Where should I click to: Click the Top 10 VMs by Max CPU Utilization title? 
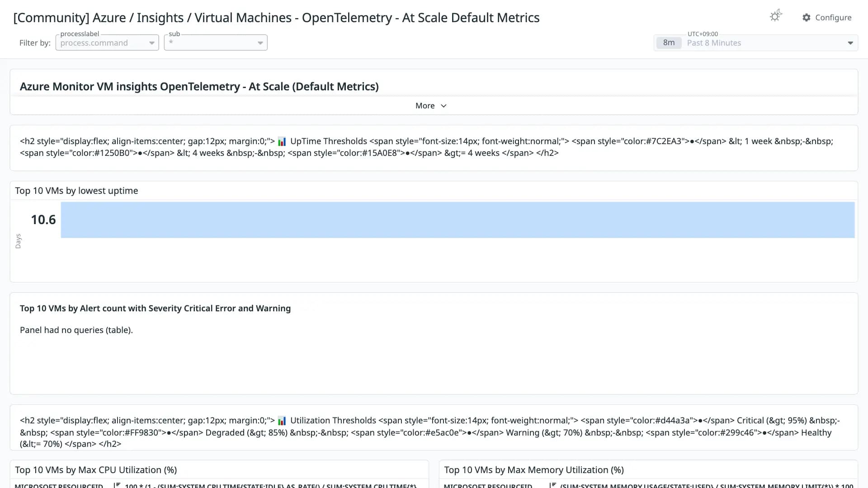96,470
